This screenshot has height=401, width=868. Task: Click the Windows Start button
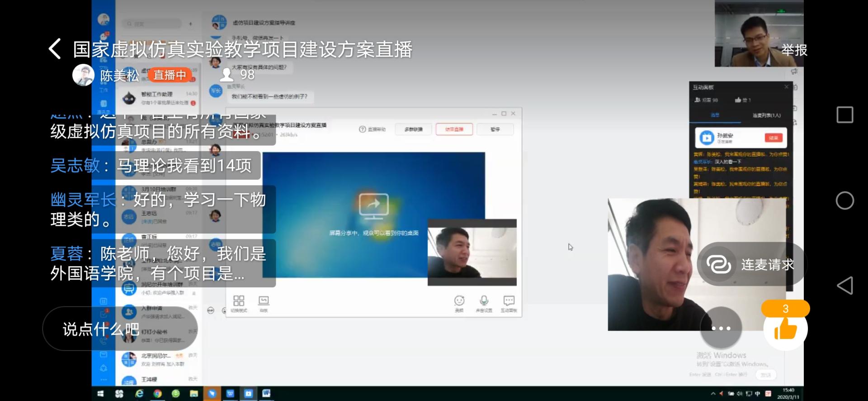(x=100, y=393)
